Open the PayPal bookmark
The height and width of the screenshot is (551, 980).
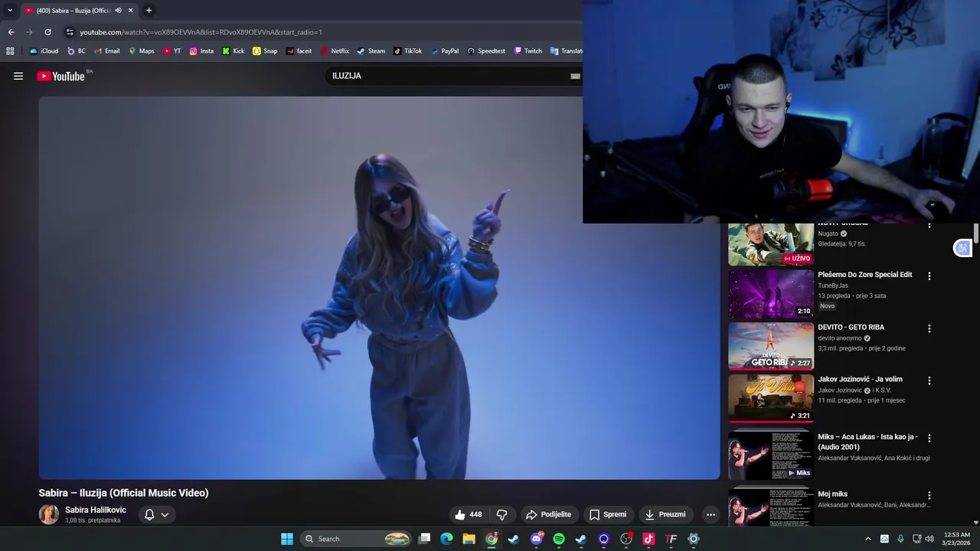pos(445,51)
